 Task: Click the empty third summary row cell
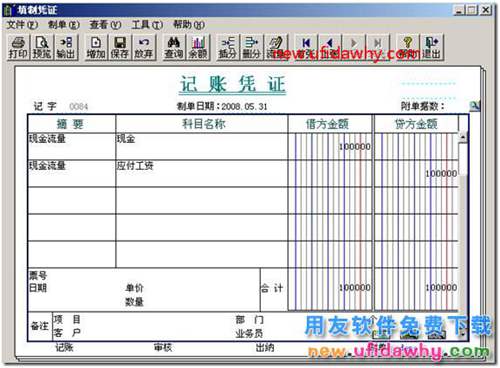coord(72,200)
